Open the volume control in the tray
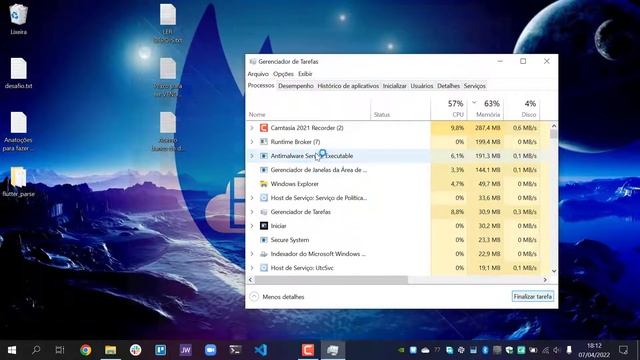Image resolution: width=640 pixels, height=360 pixels. pyautogui.click(x=557, y=350)
